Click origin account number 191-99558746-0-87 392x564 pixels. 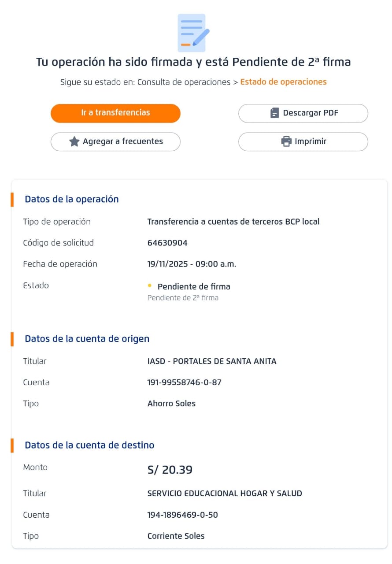(184, 382)
